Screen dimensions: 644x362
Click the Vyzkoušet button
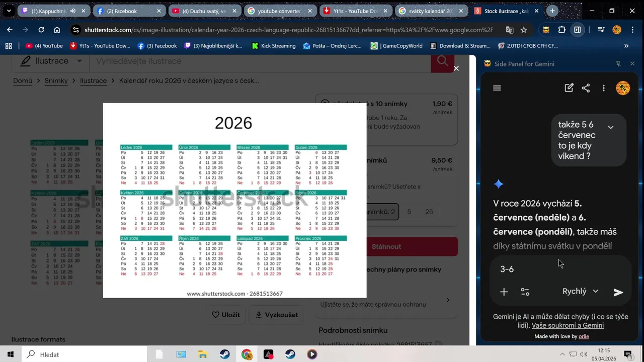coord(276,315)
